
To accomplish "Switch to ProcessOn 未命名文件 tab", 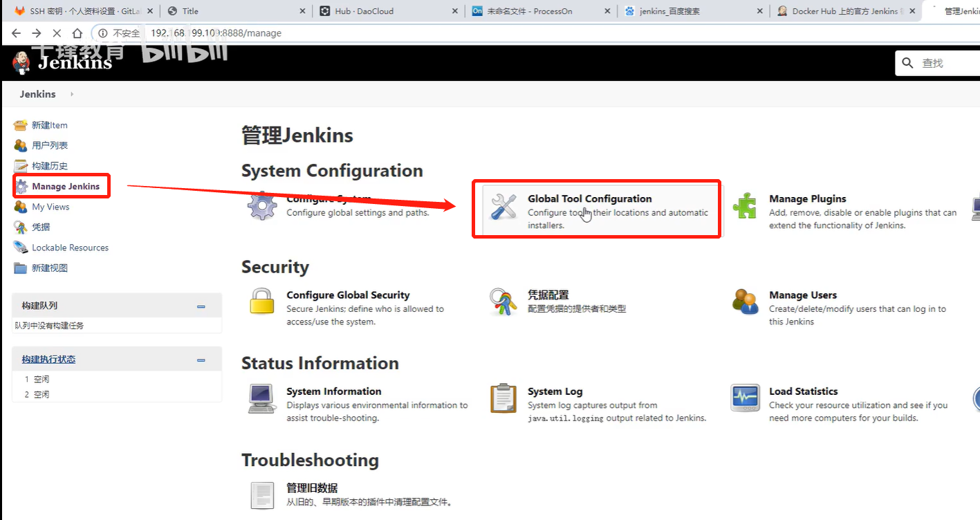I will [x=542, y=11].
